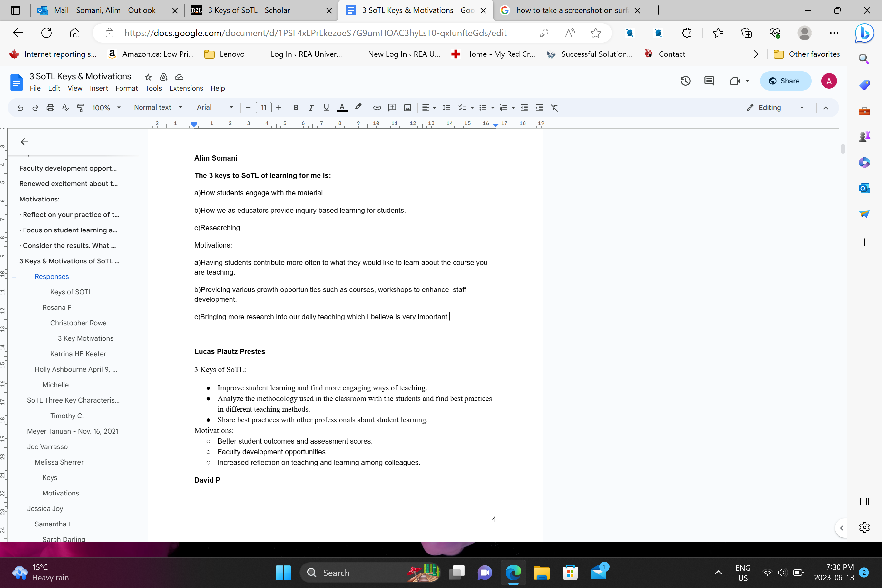Viewport: 882px width, 588px height.
Task: Click the Add comment toolbar icon
Action: [x=392, y=108]
